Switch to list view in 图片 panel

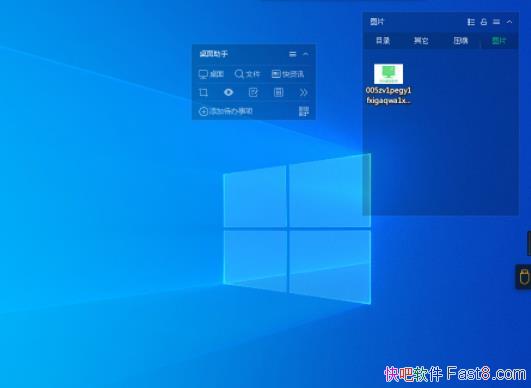(x=471, y=22)
